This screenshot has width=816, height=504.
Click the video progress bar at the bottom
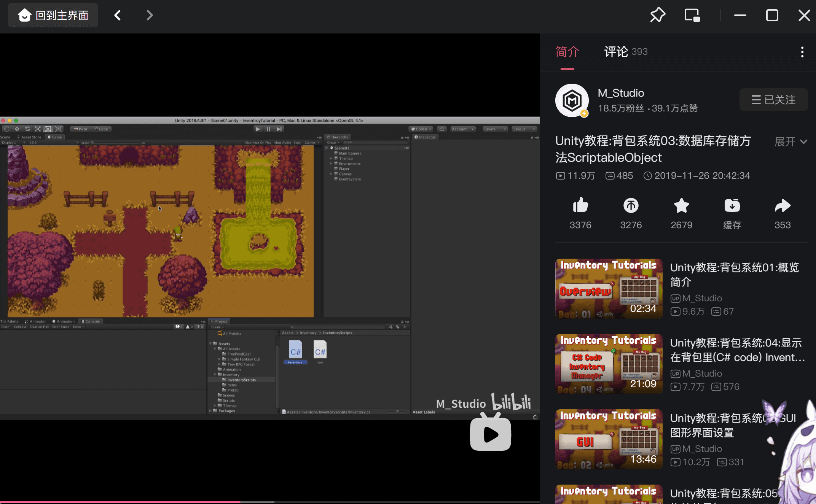pyautogui.click(x=270, y=502)
